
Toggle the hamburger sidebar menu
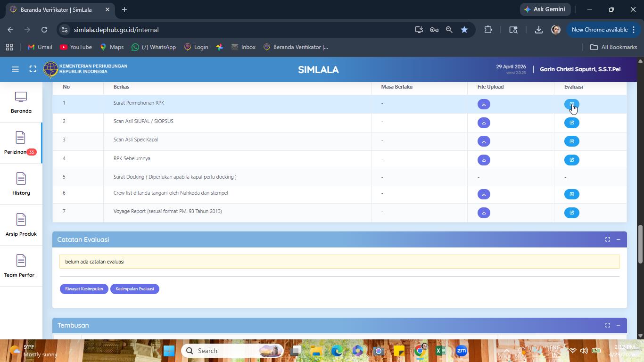[x=15, y=69]
